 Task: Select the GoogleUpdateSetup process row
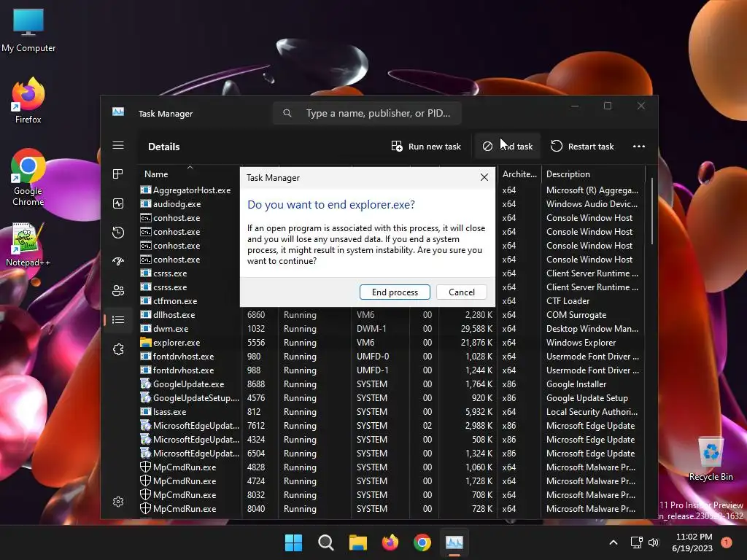point(392,397)
